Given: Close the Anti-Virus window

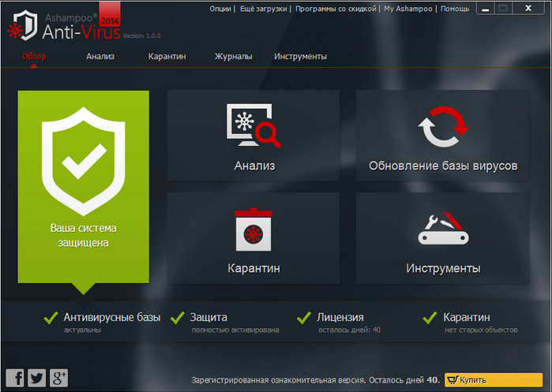Looking at the screenshot, I should coord(528,9).
